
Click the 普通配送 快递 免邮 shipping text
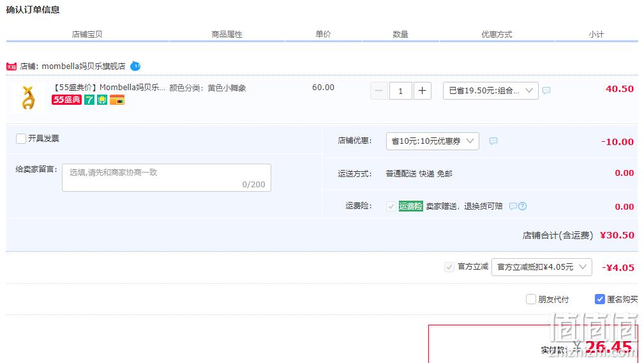419,173
